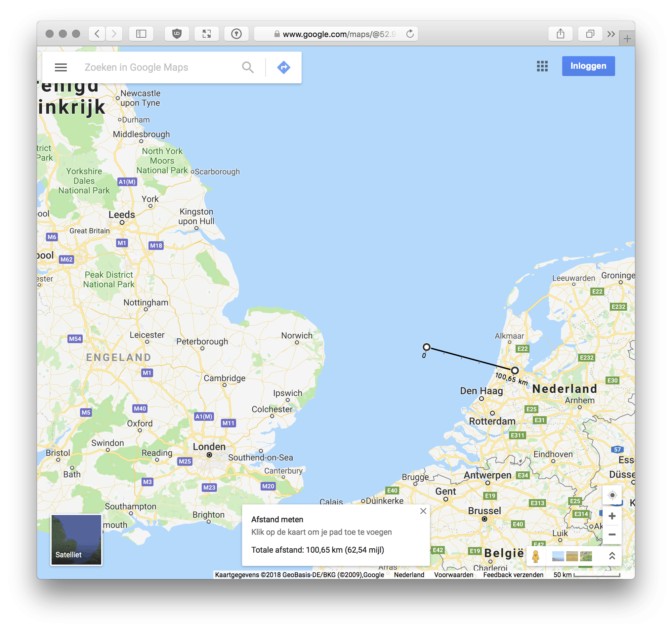Click the search magnifier icon
The image size is (672, 632).
pyautogui.click(x=248, y=67)
